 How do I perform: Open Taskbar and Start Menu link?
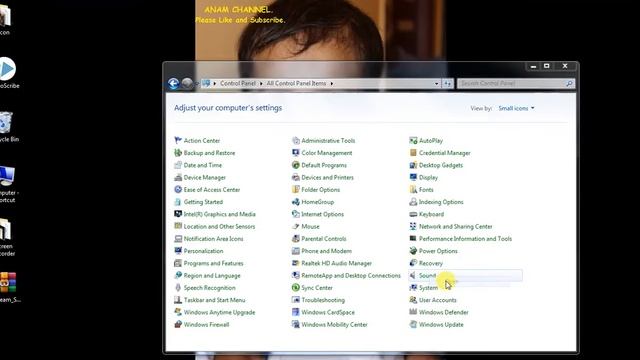coord(214,300)
